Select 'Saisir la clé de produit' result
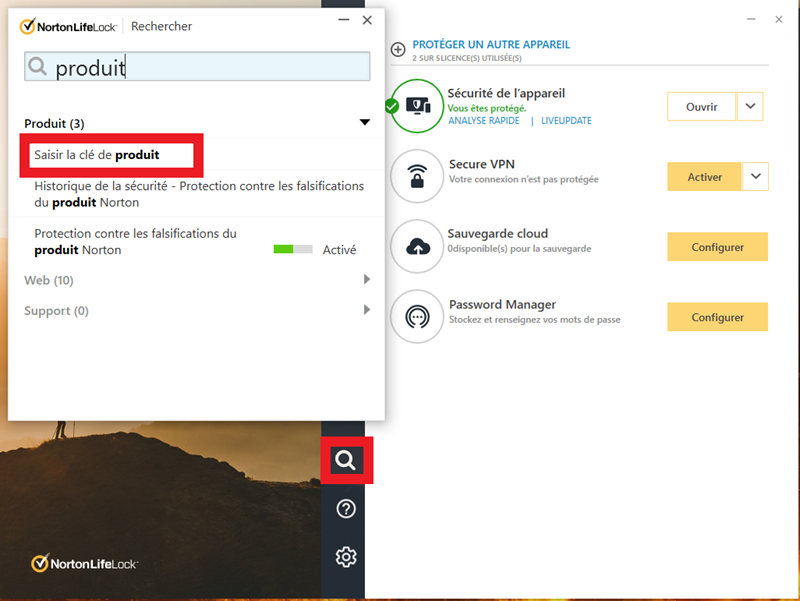Viewport: 800px width, 601px height. point(97,155)
